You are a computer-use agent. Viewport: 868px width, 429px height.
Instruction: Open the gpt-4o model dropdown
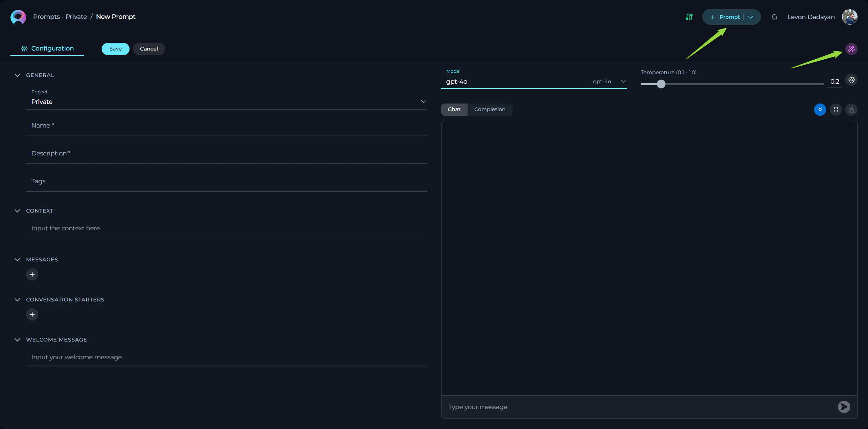click(x=623, y=82)
